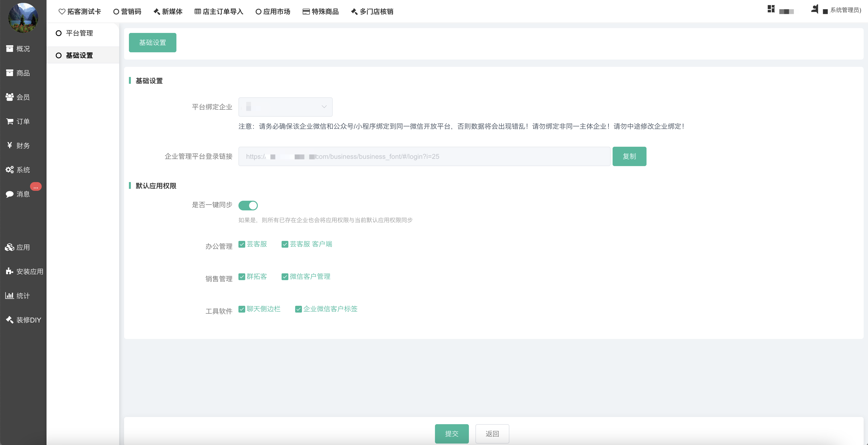
Task: Uncheck the 聊天侧边栏 checkbox
Action: pos(242,309)
